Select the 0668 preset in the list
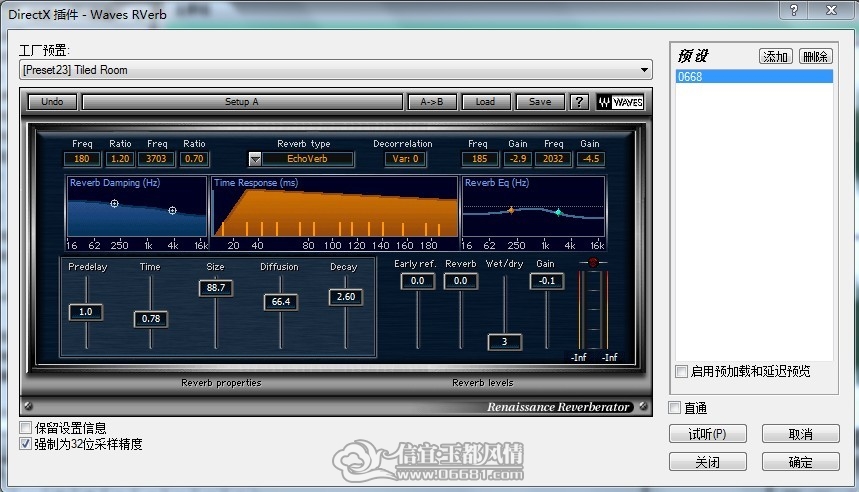 pos(754,77)
